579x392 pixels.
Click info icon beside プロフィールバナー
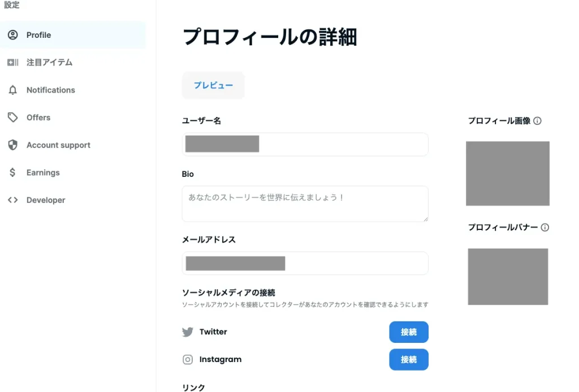click(x=545, y=228)
